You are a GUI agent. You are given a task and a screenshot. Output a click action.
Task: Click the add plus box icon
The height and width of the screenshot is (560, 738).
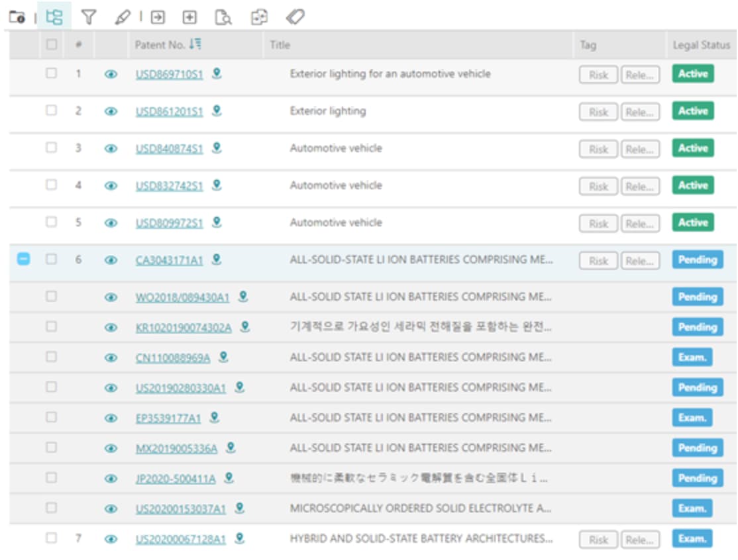[189, 17]
